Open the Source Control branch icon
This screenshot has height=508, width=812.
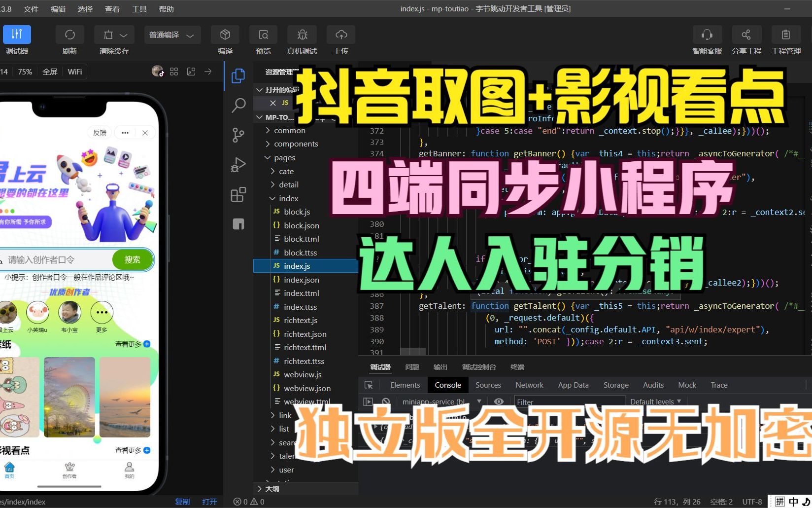[x=238, y=135]
